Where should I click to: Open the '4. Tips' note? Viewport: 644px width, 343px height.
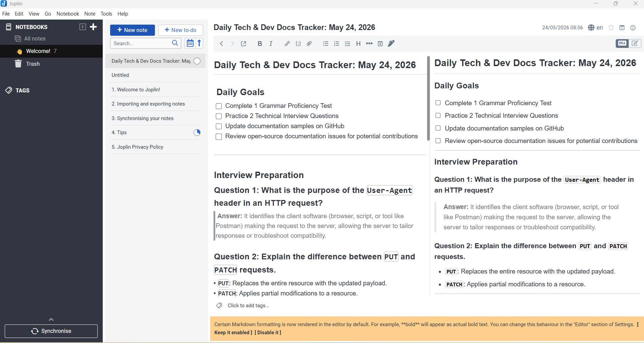pos(155,133)
